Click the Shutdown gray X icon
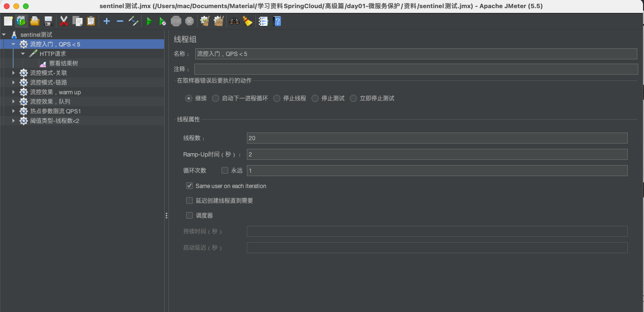 (189, 21)
